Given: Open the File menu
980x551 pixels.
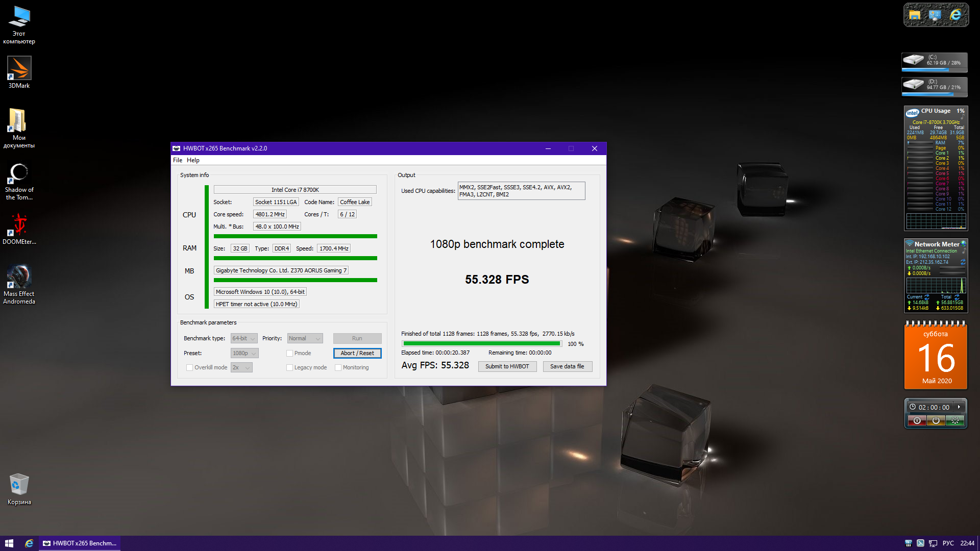Looking at the screenshot, I should point(178,160).
